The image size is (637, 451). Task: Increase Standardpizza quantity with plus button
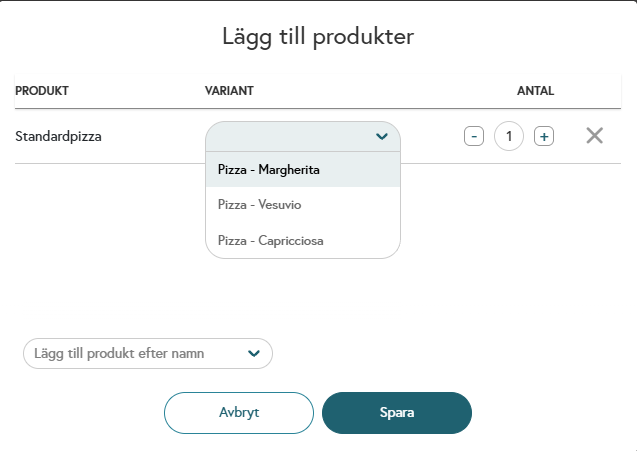(544, 136)
